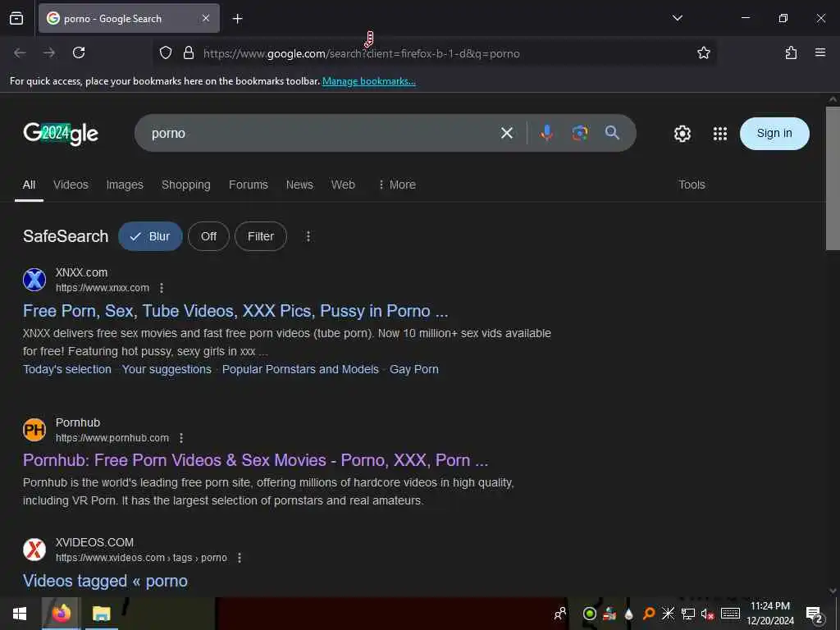Open SafeSearch more options dots
The height and width of the screenshot is (630, 840).
308,236
